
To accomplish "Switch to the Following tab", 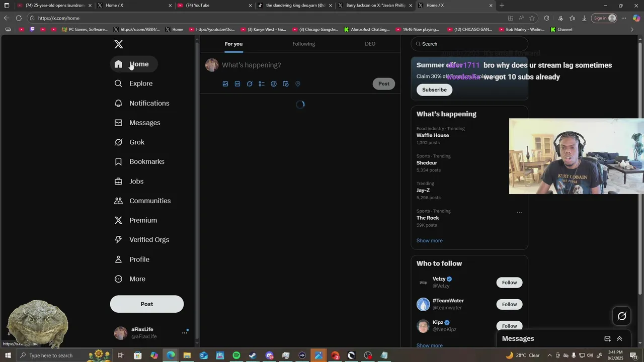I will click(x=304, y=44).
